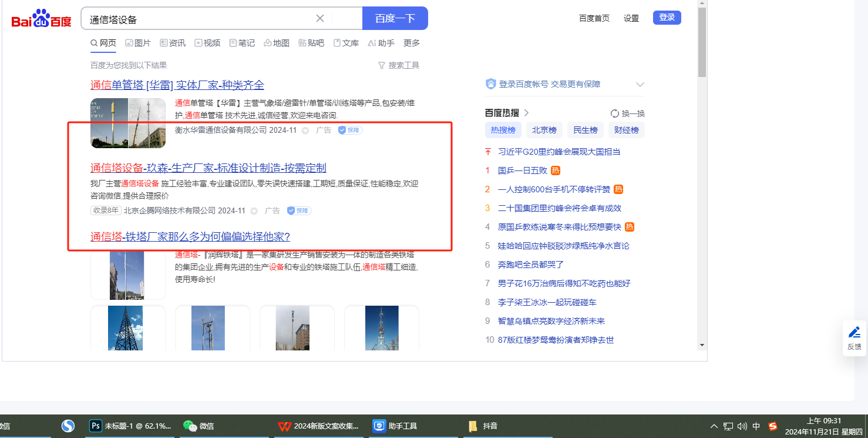Click the scrollbar down arrow
This screenshot has height=438, width=868.
click(x=702, y=345)
